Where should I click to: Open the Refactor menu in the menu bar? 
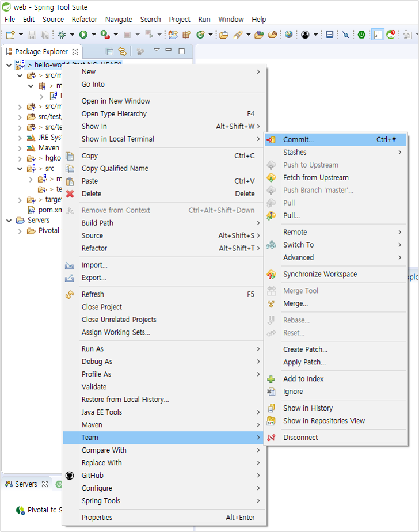(85, 20)
